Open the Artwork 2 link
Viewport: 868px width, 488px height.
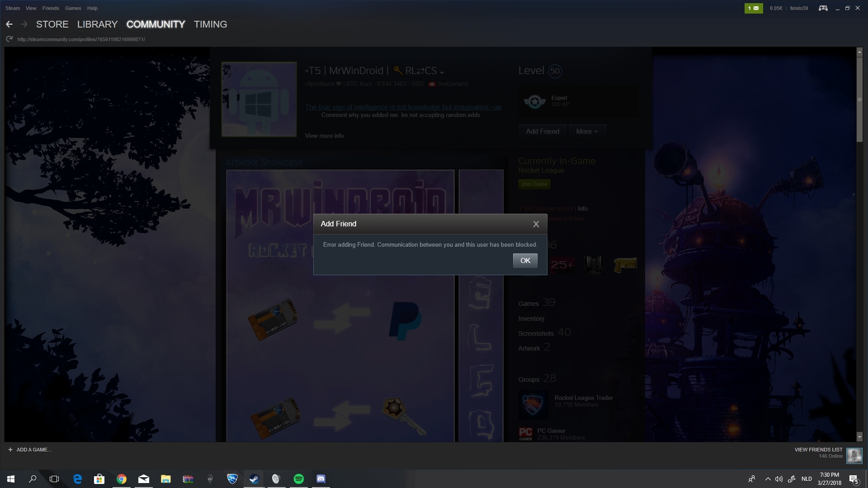[x=534, y=347]
